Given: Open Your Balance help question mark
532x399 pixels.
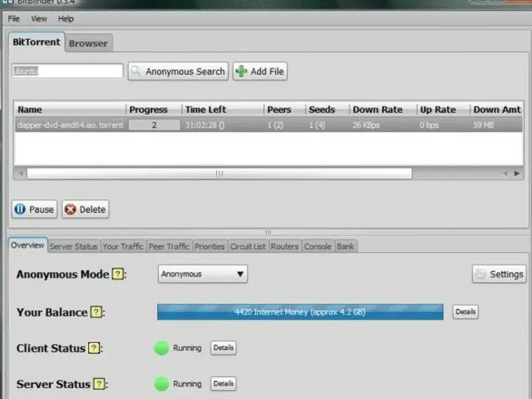Looking at the screenshot, I should (x=96, y=312).
